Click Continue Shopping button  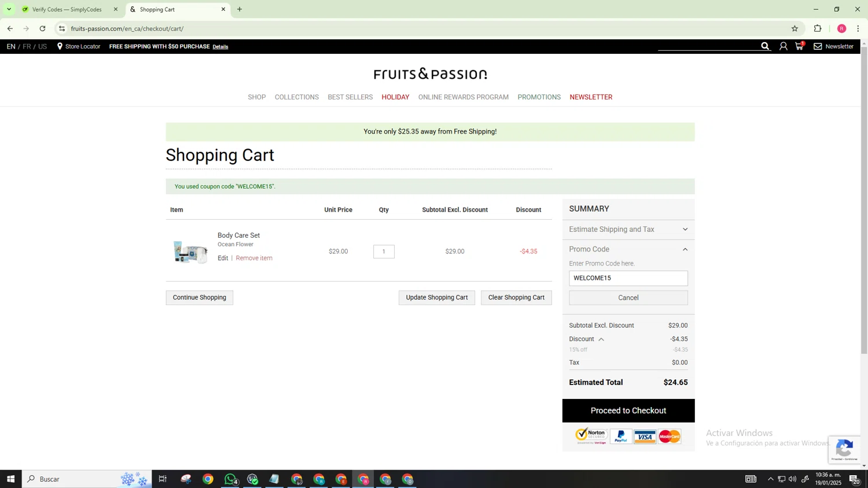tap(200, 297)
